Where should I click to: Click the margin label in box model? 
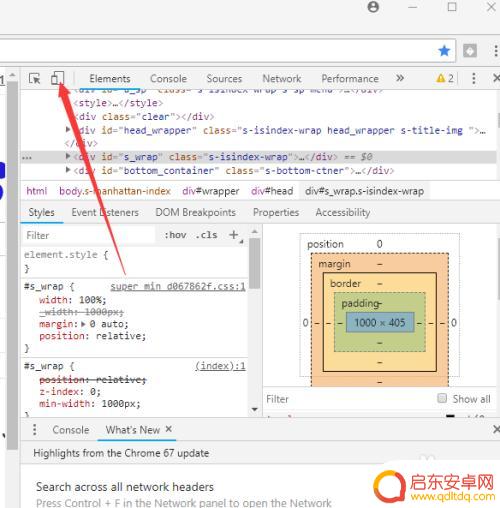(x=334, y=264)
